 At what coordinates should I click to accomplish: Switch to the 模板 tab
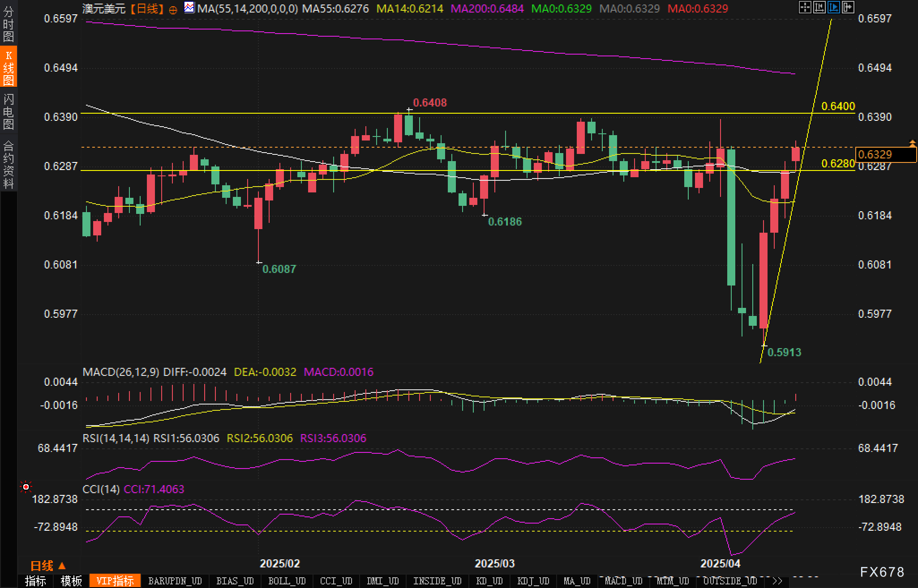pyautogui.click(x=71, y=581)
